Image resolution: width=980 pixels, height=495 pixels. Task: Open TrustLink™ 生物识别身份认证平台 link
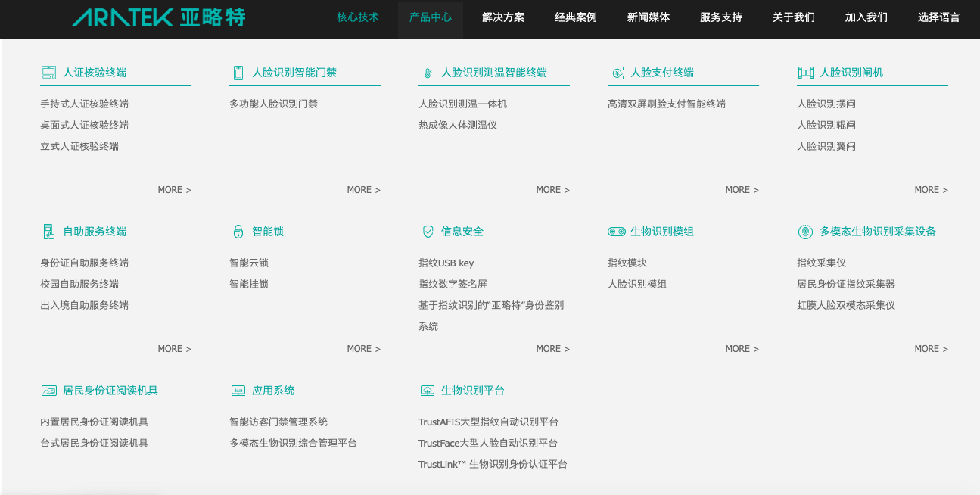point(493,464)
